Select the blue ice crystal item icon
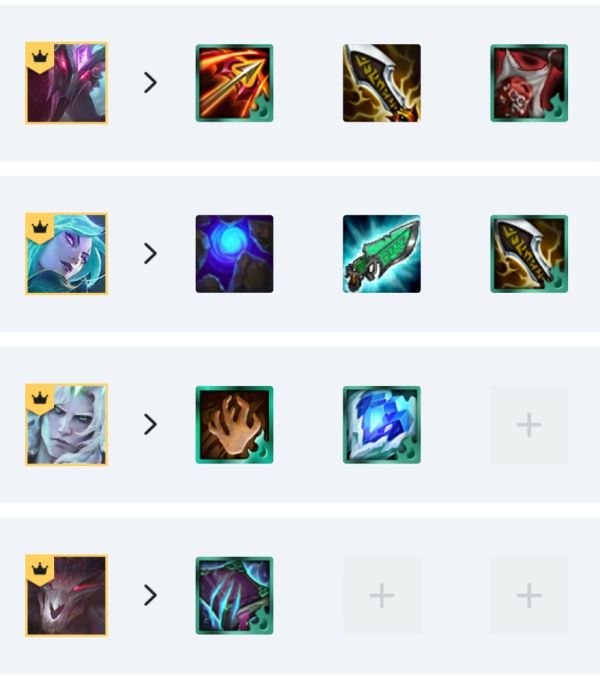The width and height of the screenshot is (600, 677). click(382, 425)
